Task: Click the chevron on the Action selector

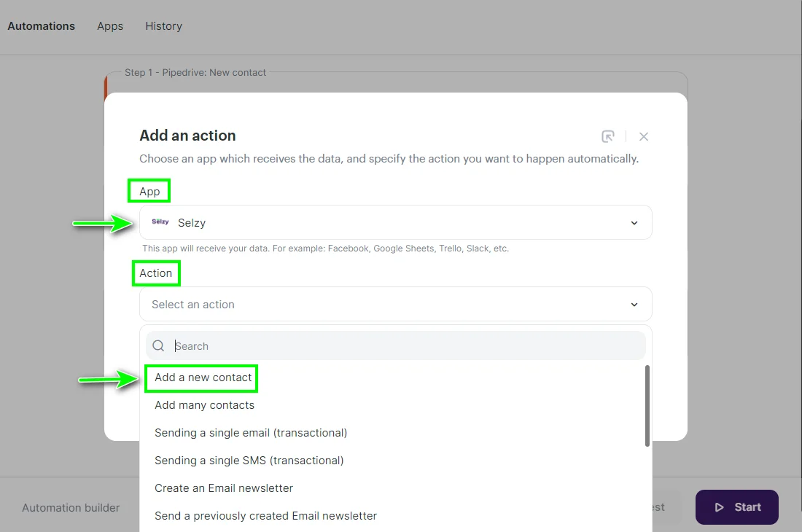Action: pos(634,304)
